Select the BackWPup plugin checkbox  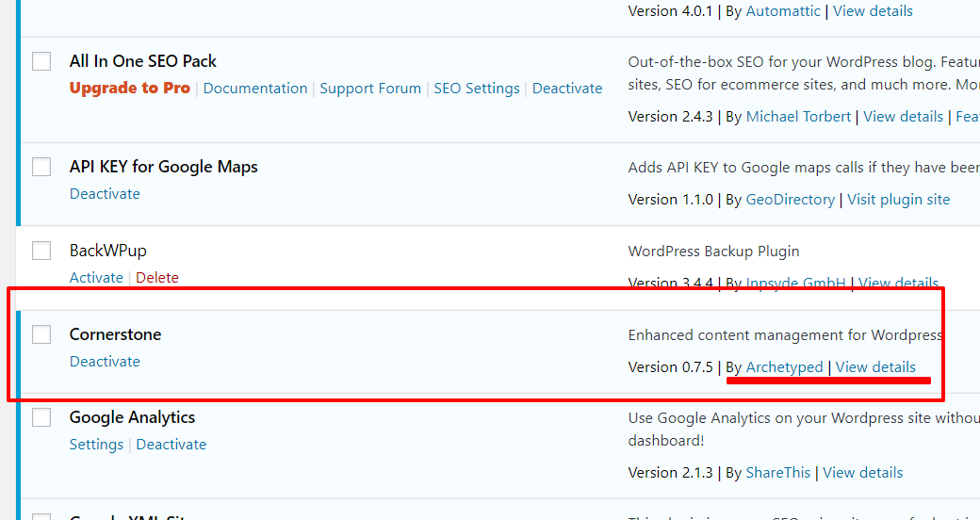(41, 251)
